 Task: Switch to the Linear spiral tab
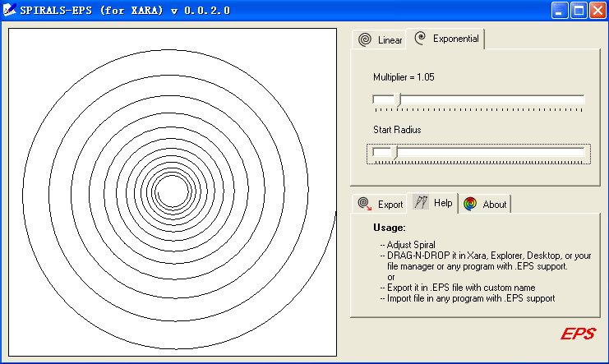379,39
